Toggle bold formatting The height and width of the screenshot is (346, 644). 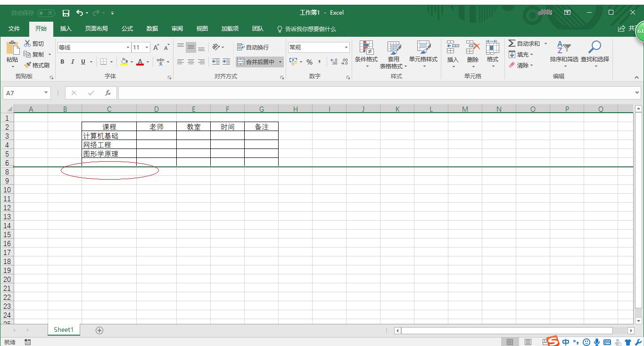click(62, 61)
